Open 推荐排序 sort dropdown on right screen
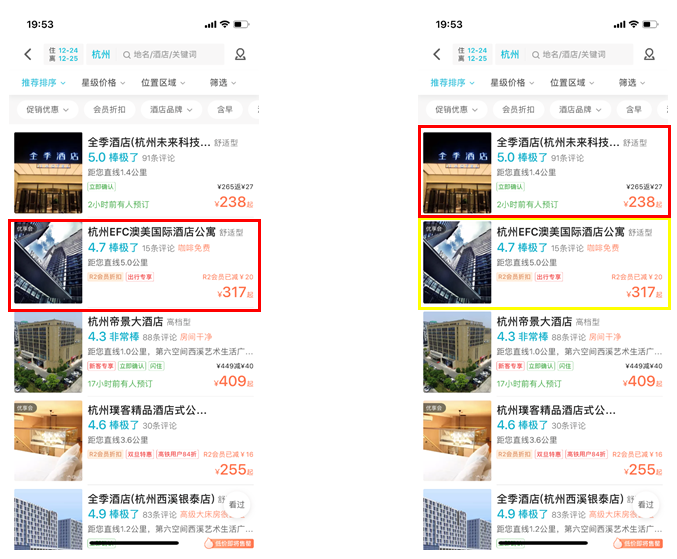 pyautogui.click(x=452, y=82)
